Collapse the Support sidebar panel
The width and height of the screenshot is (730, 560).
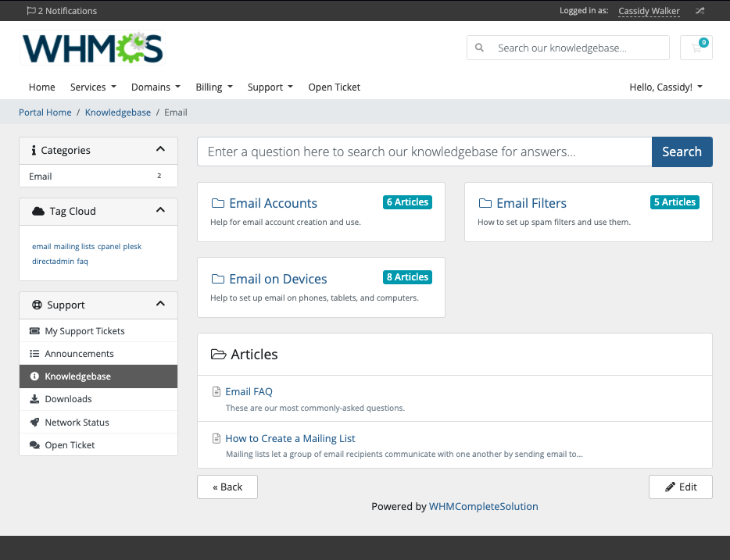161,304
